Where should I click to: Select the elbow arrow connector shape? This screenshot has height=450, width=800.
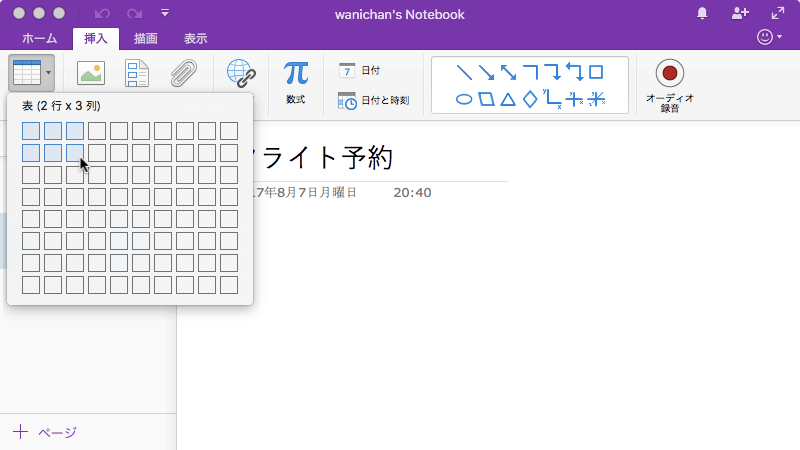(x=553, y=72)
